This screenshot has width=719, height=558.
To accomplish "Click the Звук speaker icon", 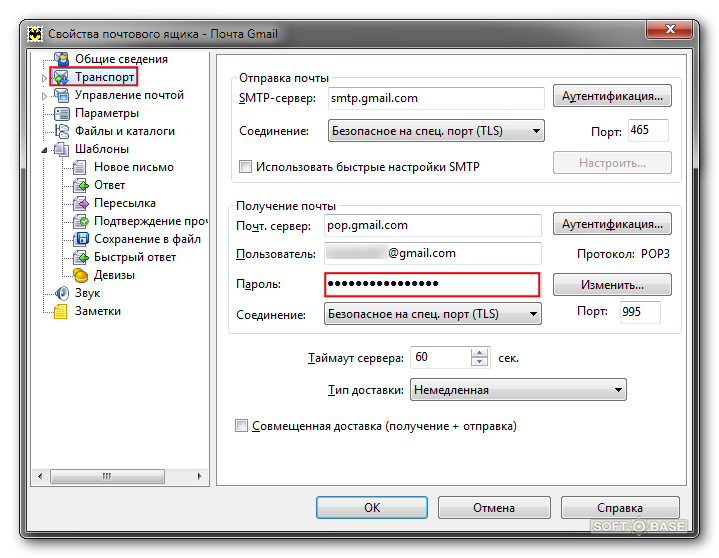I will 61,293.
